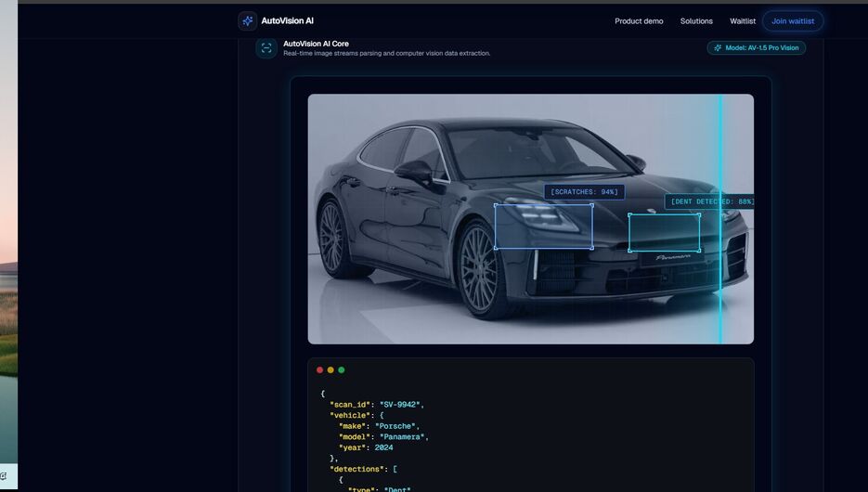Click the scratches bounding box over headlight
The image size is (868, 492).
[544, 227]
